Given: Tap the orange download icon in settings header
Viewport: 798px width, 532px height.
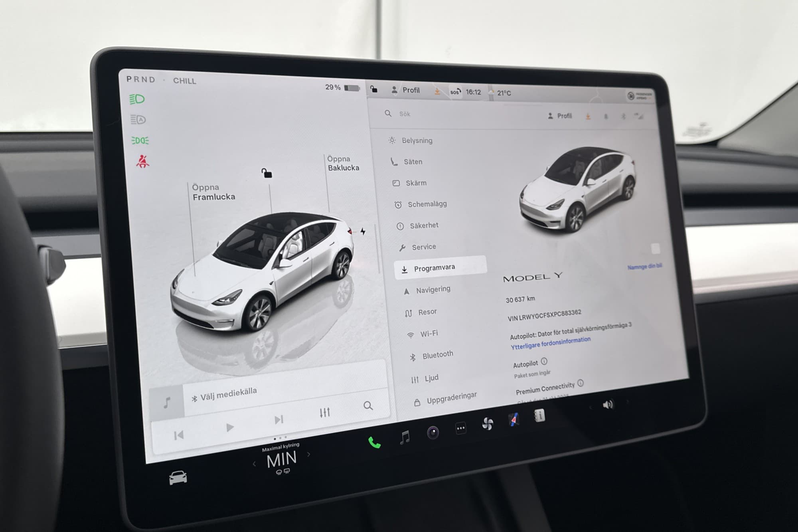Looking at the screenshot, I should coord(588,116).
